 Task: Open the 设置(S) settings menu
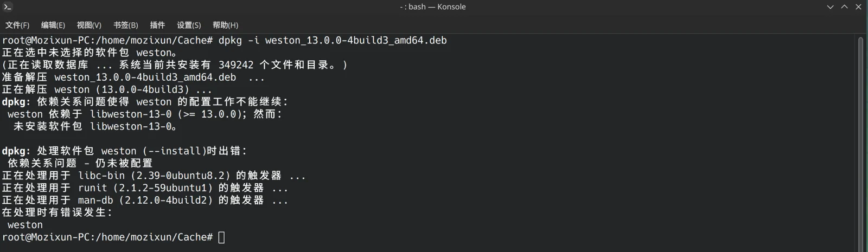coord(189,25)
